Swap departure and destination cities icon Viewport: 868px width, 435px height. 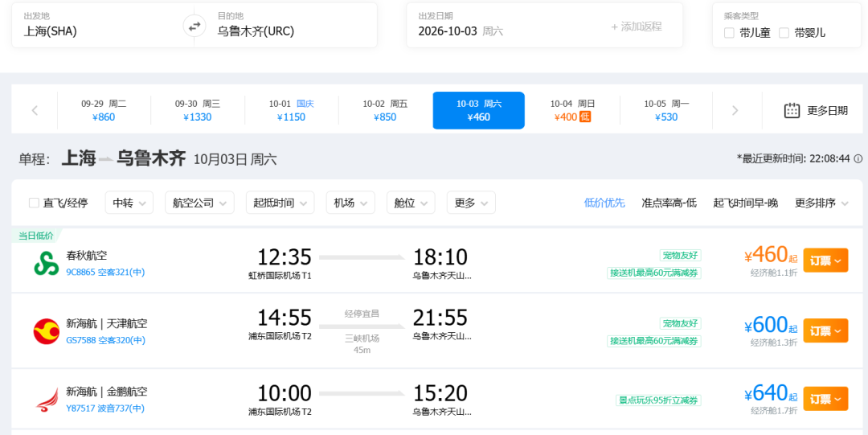click(194, 26)
